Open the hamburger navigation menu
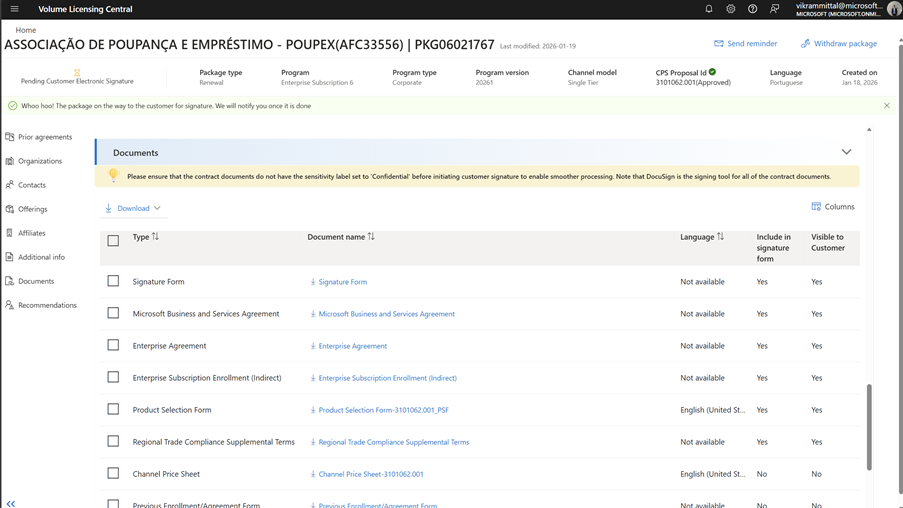 (14, 9)
